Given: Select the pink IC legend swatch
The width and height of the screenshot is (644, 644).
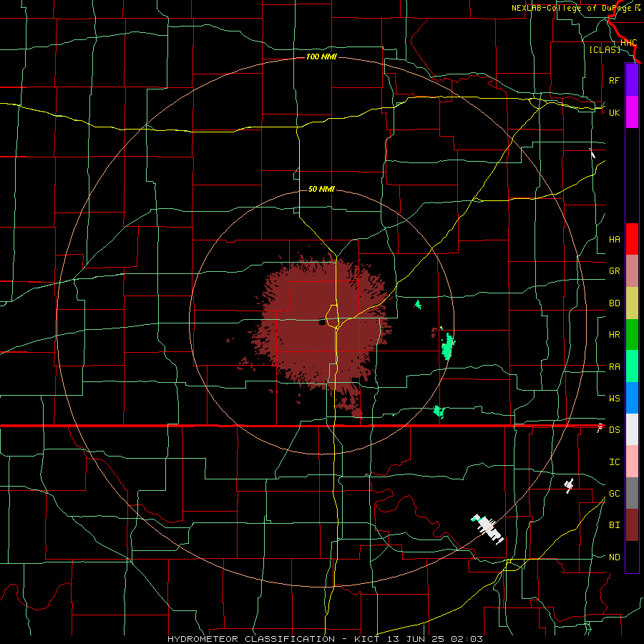Looking at the screenshot, I should (x=632, y=462).
